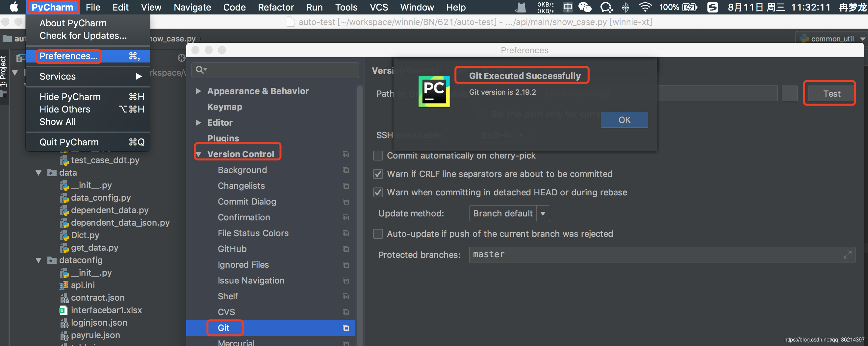Collapse the Version Control section
868x346 pixels.
pos(199,154)
